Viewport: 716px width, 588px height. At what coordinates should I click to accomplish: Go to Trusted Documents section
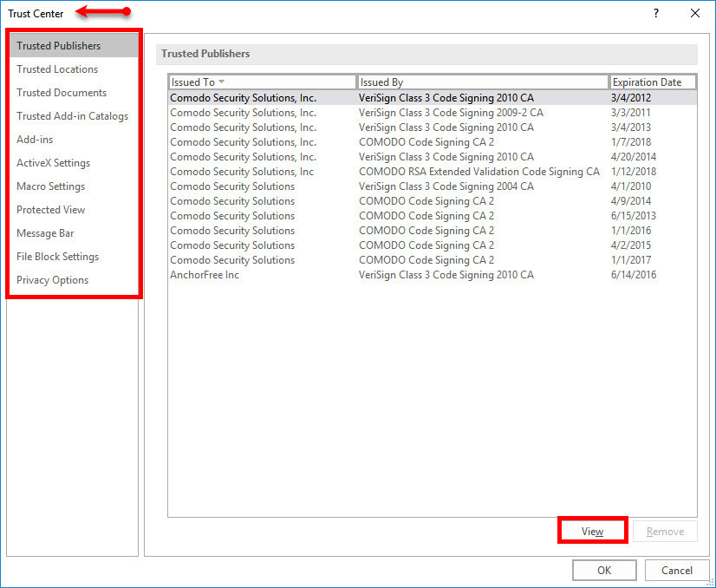pyautogui.click(x=74, y=92)
